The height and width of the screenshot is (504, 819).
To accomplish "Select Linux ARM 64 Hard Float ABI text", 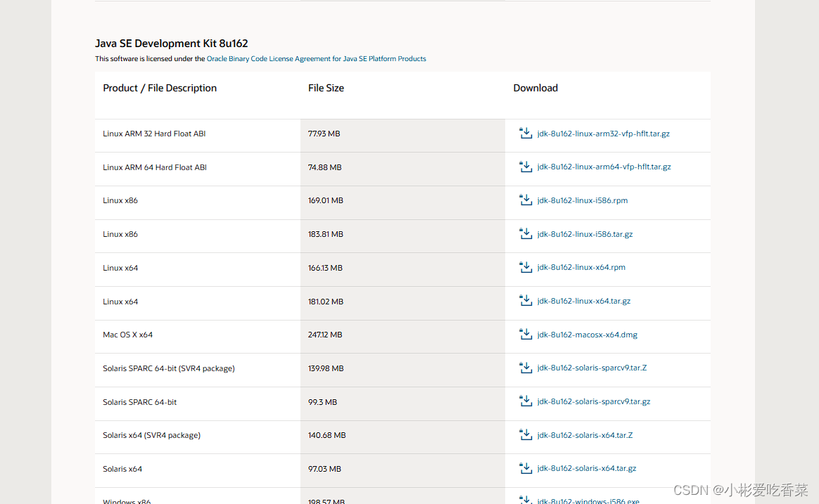I will tap(155, 167).
